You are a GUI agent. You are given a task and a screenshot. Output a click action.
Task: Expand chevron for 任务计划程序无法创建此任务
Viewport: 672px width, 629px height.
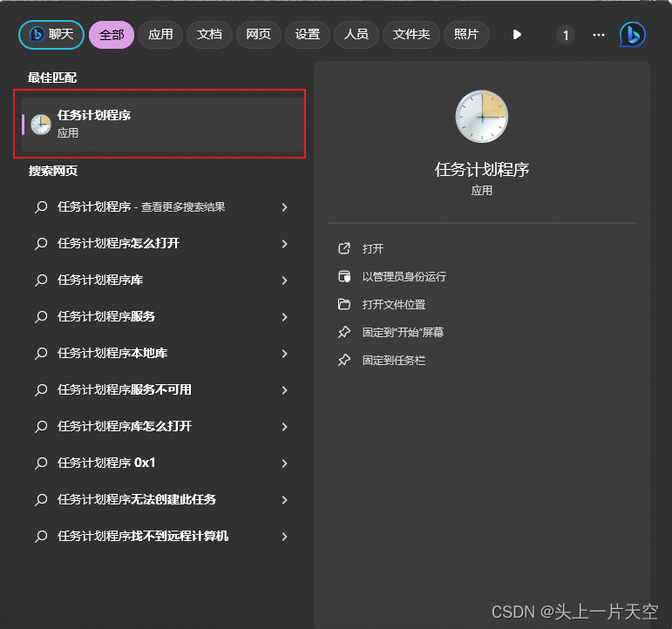[284, 500]
